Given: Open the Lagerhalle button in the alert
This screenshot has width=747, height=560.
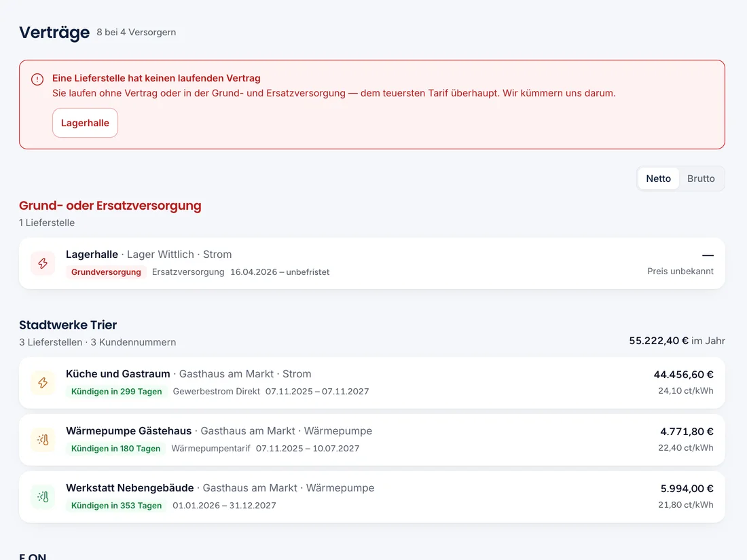Looking at the screenshot, I should click(85, 123).
